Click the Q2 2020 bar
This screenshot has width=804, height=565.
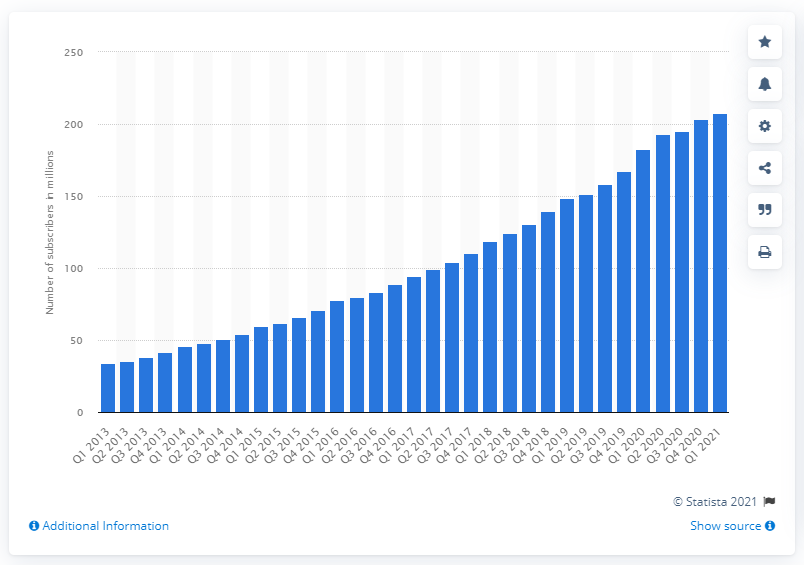pyautogui.click(x=662, y=274)
